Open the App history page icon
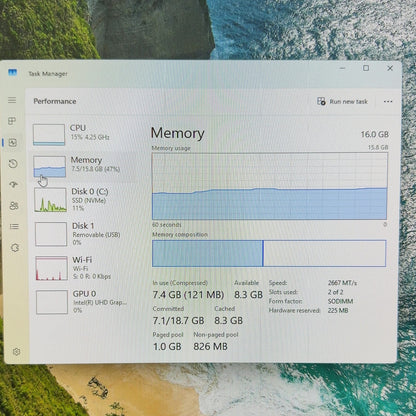The height and width of the screenshot is (416, 416). [13, 164]
